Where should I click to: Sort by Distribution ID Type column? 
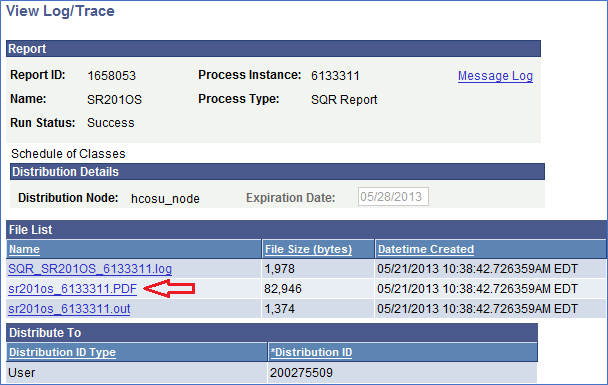[62, 352]
